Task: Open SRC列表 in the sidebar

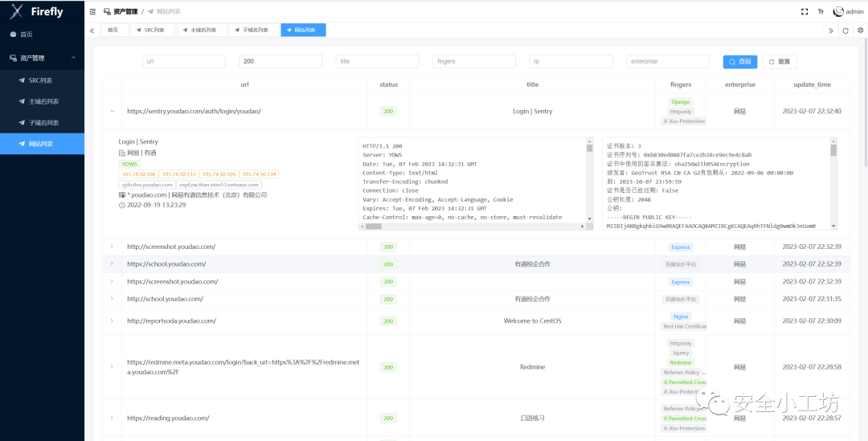Action: (x=42, y=80)
